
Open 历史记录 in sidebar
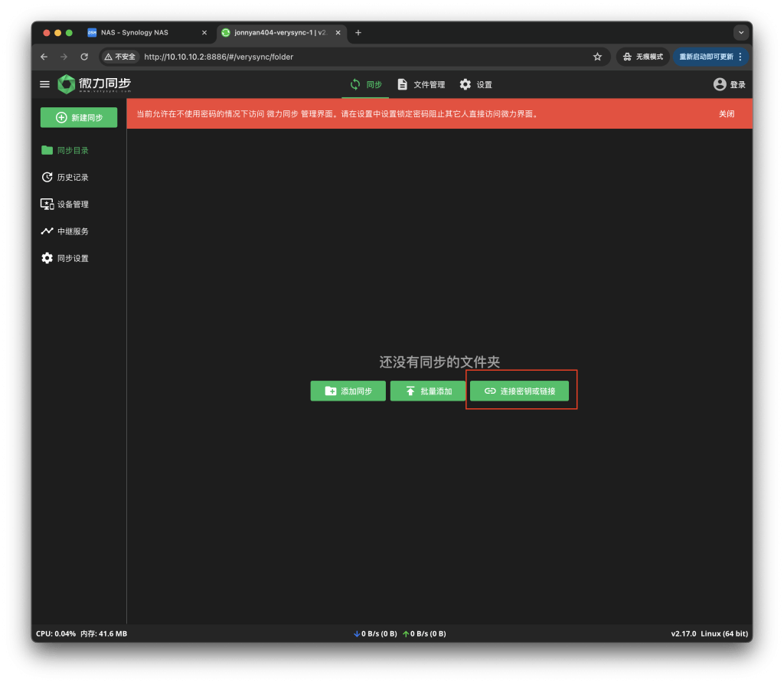click(x=65, y=178)
